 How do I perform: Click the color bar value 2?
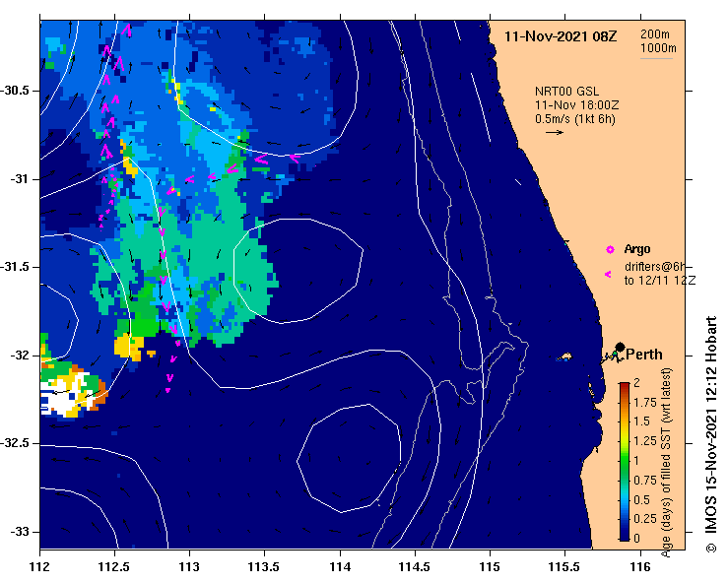coord(636,383)
